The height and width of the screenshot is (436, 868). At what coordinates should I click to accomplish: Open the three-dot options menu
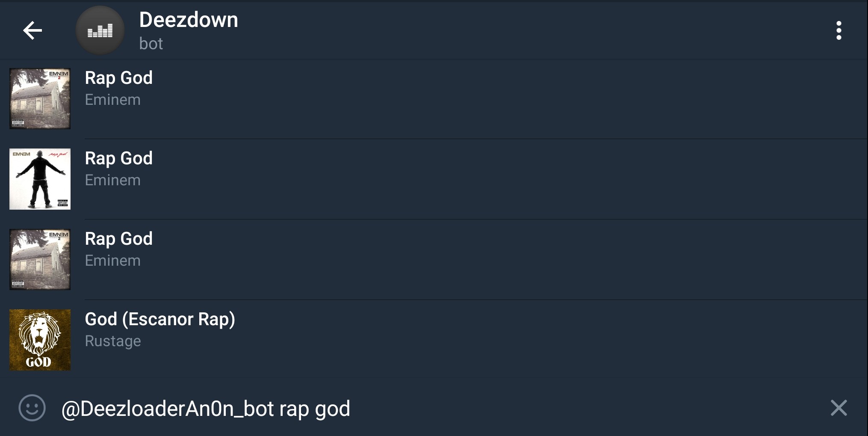point(838,30)
